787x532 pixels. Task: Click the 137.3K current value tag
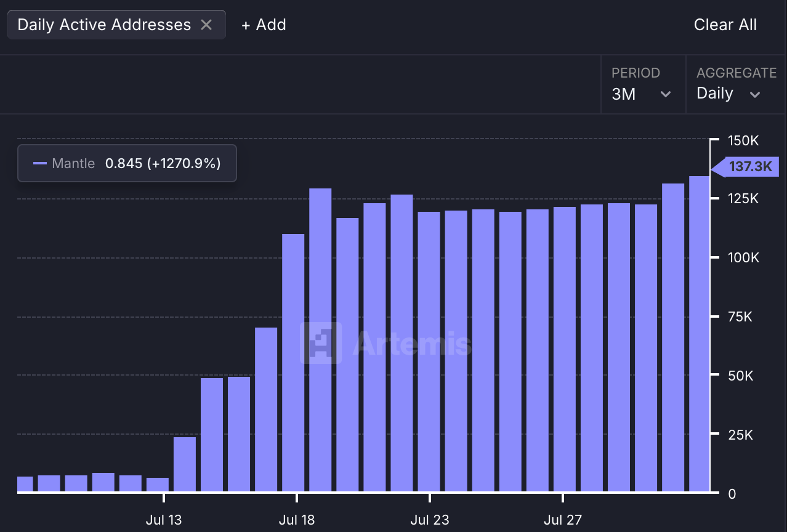coord(746,167)
